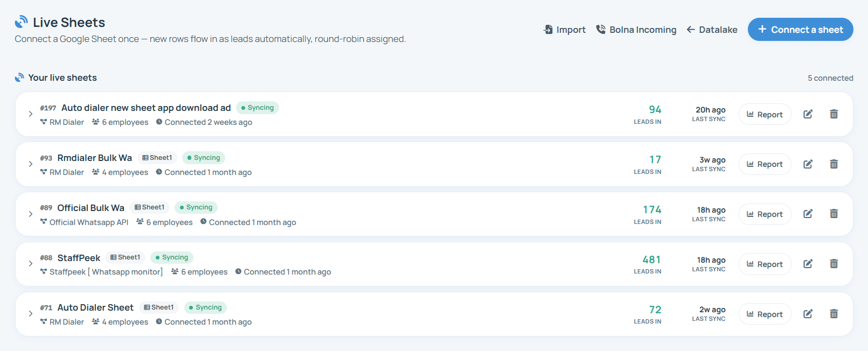Expand the Rmdialer Bulk Wa row
Screen dimensions: 868x351
31,164
